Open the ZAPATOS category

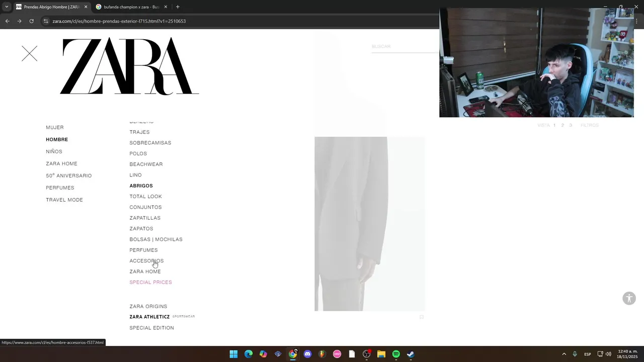[141, 229]
